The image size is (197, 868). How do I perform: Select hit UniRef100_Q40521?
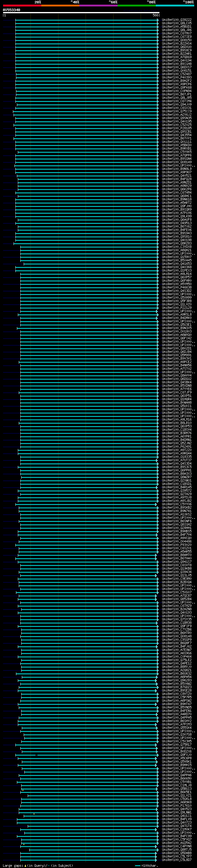pyautogui.click(x=176, y=176)
